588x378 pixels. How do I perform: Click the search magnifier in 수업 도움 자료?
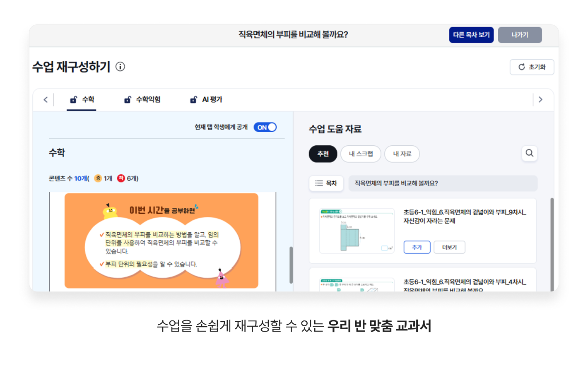point(529,153)
